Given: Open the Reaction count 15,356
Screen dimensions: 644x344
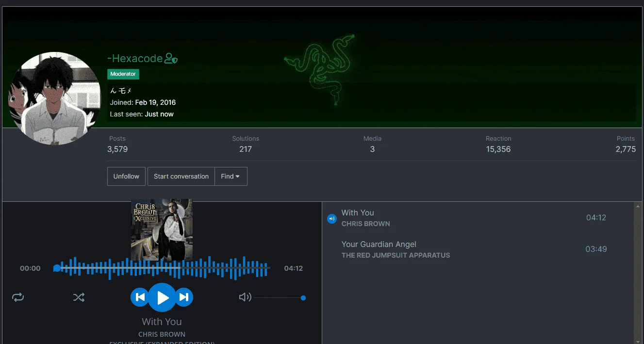Looking at the screenshot, I should click(498, 149).
